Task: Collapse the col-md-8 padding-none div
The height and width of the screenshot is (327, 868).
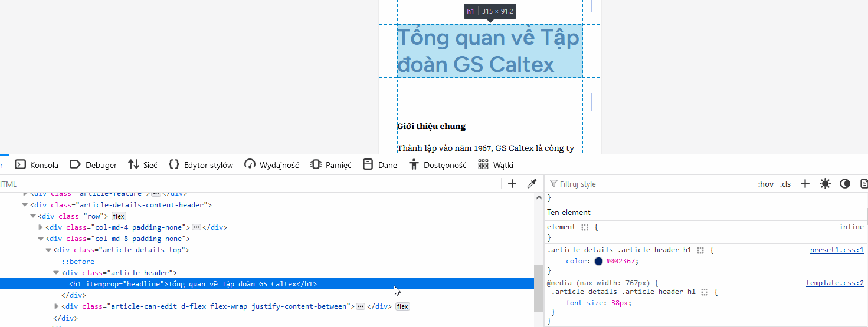Action: (41, 239)
